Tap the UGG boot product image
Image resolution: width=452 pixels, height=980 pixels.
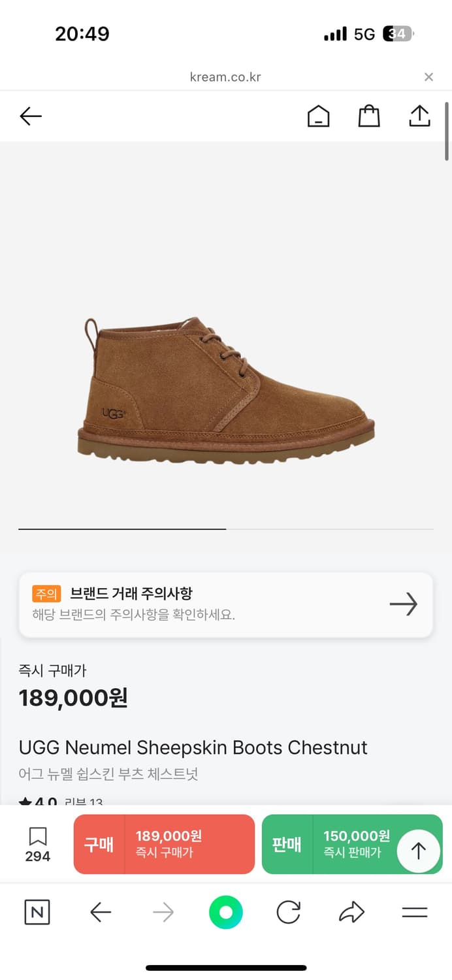pyautogui.click(x=226, y=392)
